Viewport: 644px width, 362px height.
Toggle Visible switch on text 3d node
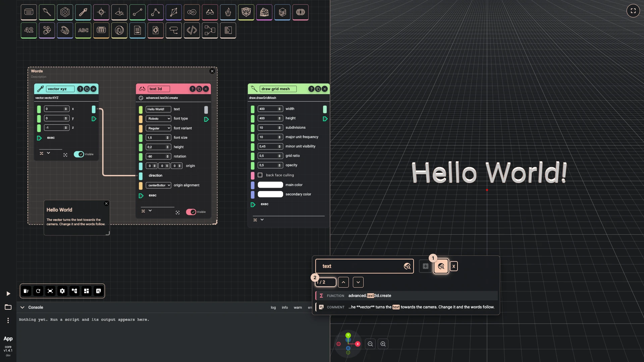pyautogui.click(x=191, y=212)
